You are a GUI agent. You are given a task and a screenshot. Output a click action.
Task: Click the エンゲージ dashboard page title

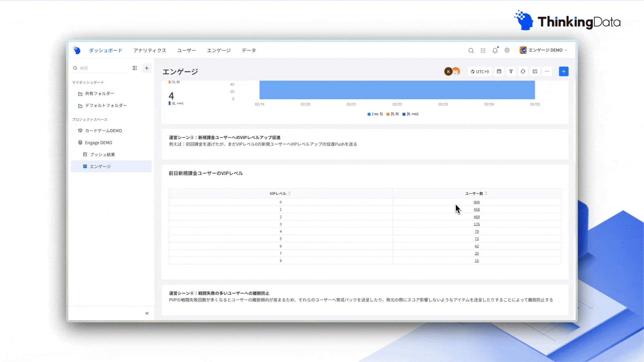point(180,72)
